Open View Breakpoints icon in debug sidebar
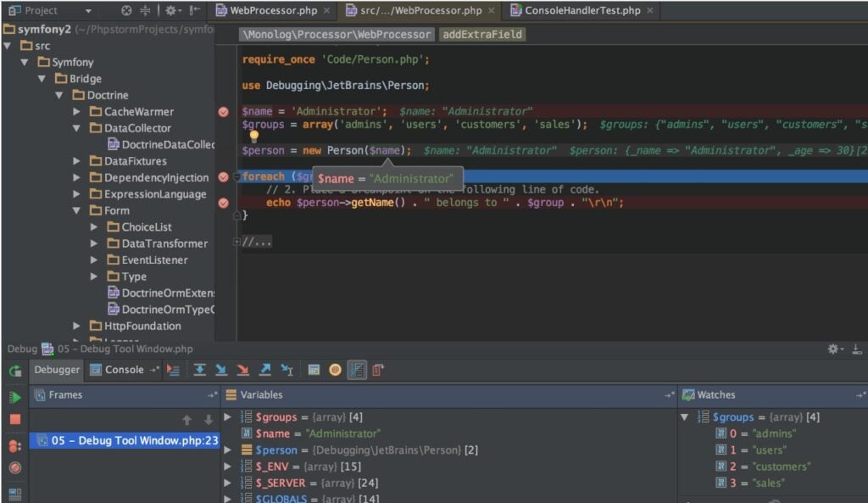 click(x=15, y=445)
